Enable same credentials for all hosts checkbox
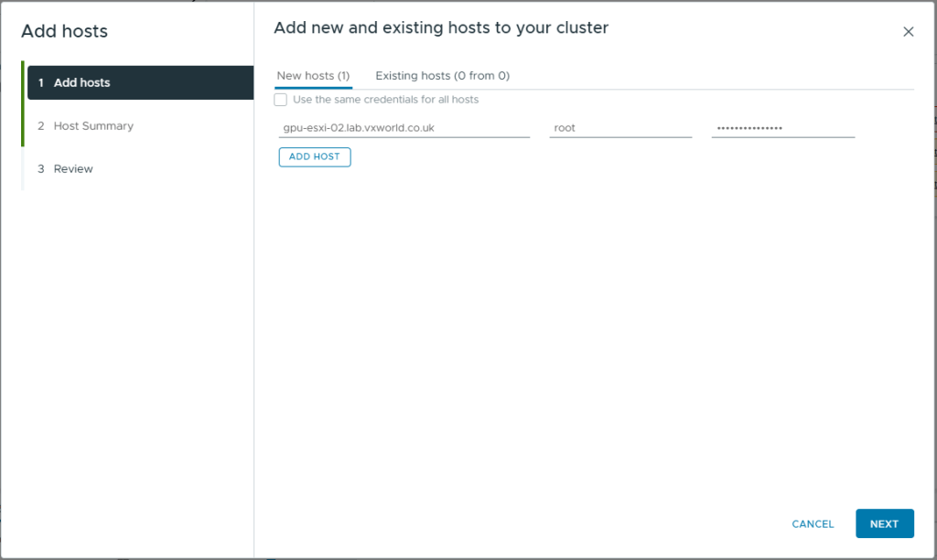Screen dimensions: 937x560 [281, 100]
